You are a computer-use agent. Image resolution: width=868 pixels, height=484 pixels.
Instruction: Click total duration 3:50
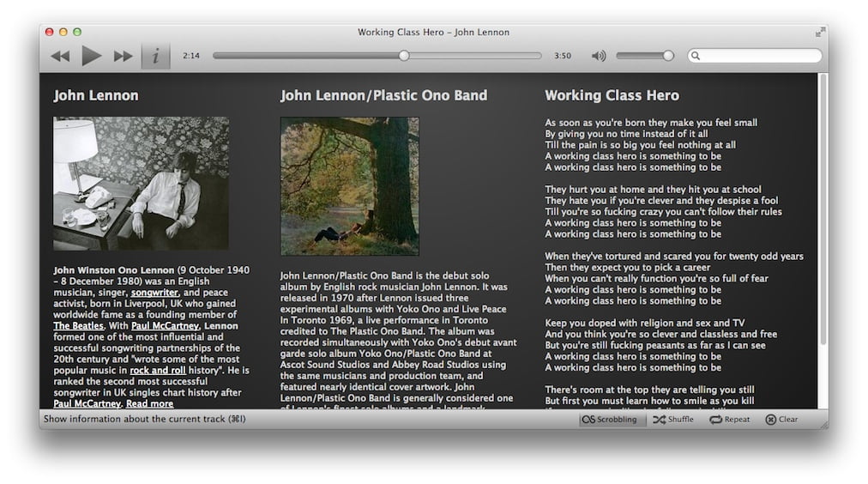point(563,56)
